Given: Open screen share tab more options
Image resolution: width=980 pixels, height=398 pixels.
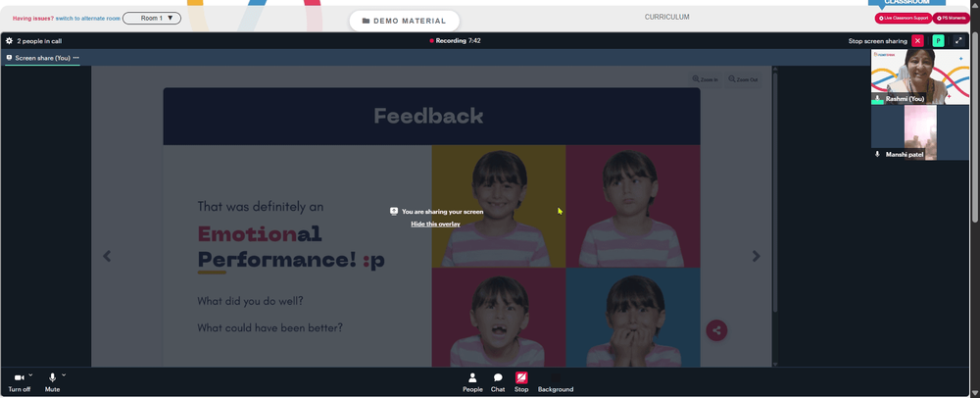Looking at the screenshot, I should [x=76, y=58].
